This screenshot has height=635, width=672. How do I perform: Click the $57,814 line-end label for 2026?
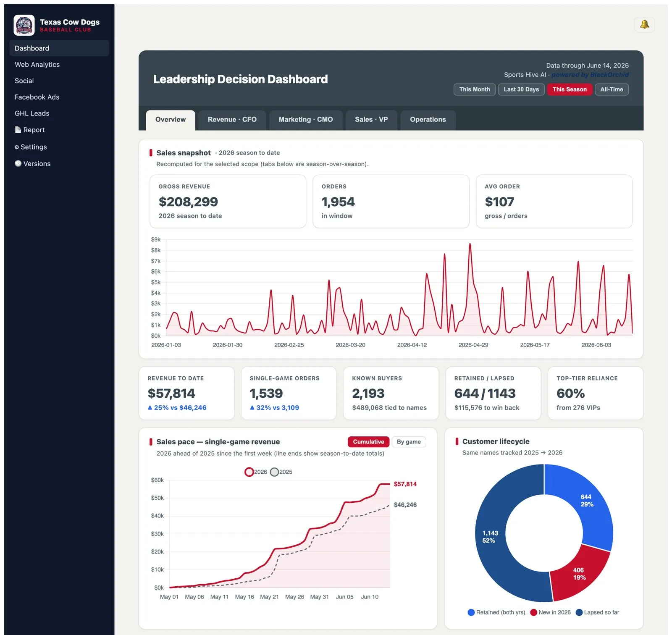[405, 484]
